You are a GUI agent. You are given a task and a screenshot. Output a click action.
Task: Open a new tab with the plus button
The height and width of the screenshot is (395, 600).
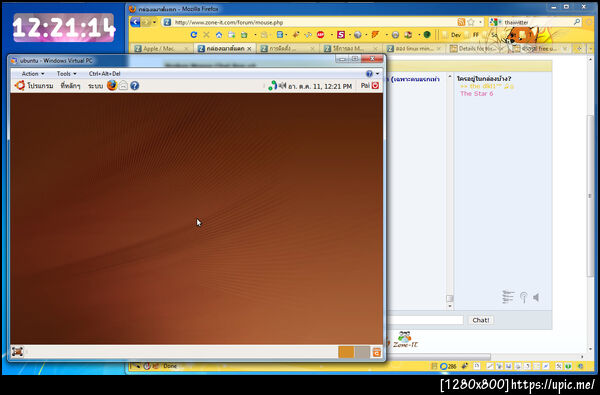579,49
